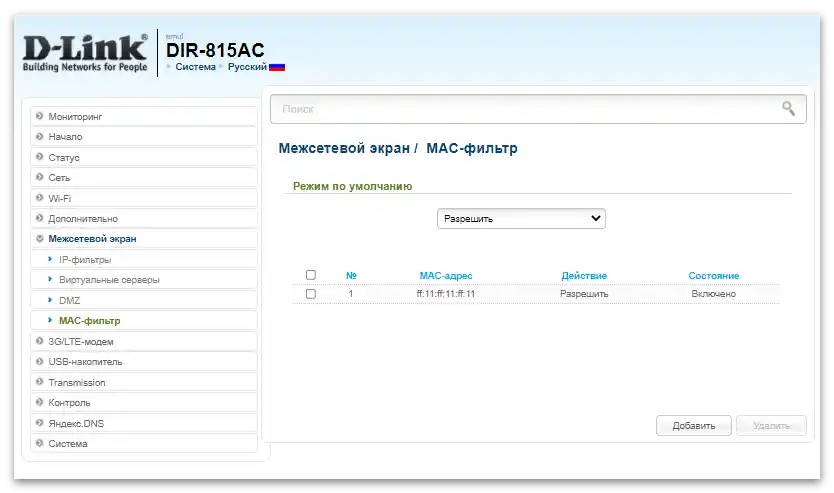Open the Виртуальные серверы page
834x493 pixels.
pyautogui.click(x=144, y=279)
